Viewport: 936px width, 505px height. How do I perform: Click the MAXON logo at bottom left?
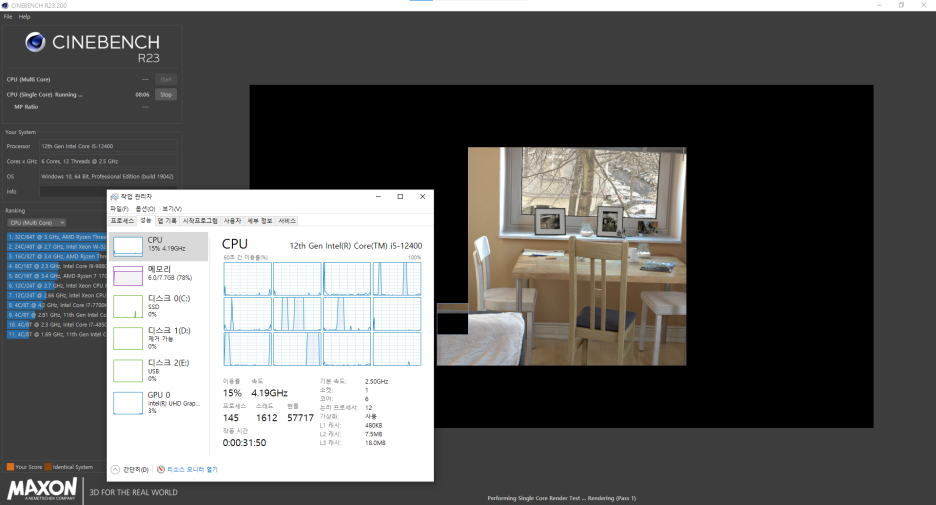[42, 489]
